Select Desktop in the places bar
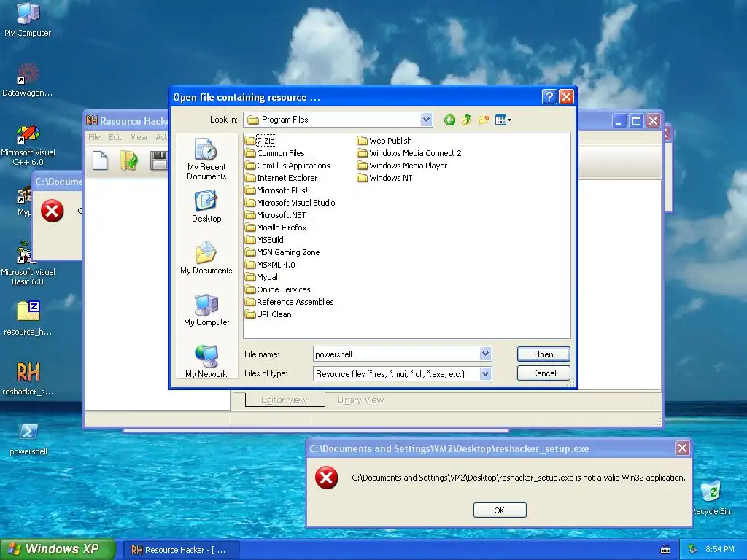 (206, 206)
